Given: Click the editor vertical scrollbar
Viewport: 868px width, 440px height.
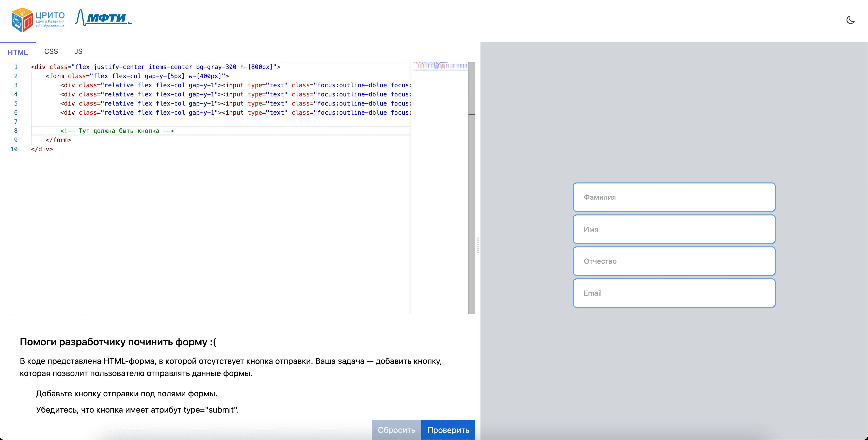Looking at the screenshot, I should pos(472,202).
